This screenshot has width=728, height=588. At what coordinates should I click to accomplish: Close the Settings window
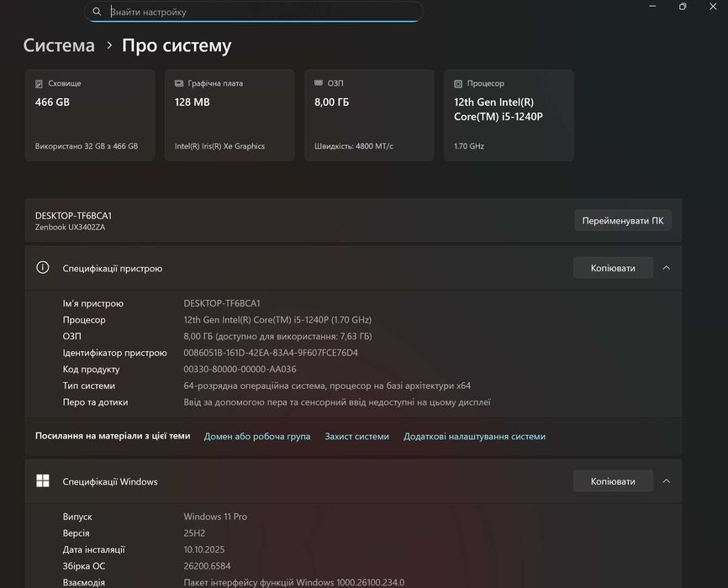click(713, 7)
